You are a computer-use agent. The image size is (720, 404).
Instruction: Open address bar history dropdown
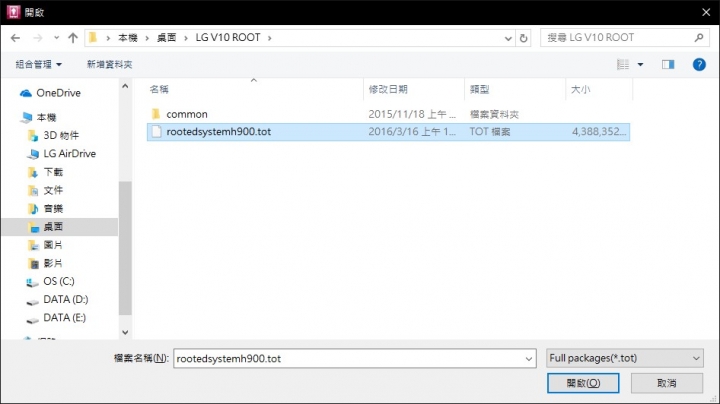coord(508,39)
